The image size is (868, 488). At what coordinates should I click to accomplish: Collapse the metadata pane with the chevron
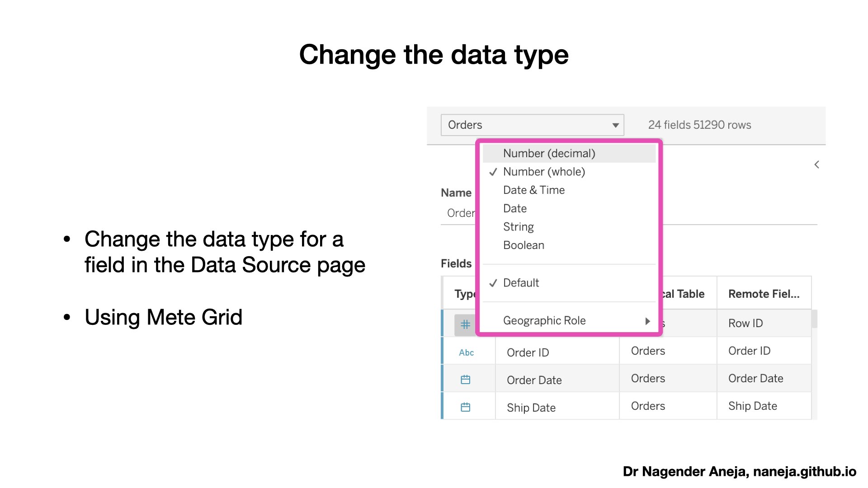[x=816, y=164]
